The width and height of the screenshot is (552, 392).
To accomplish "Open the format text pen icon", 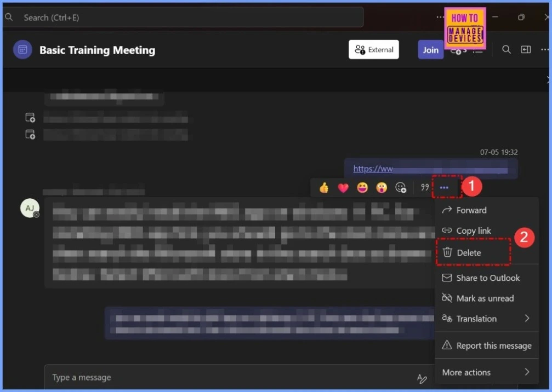I will 422,379.
